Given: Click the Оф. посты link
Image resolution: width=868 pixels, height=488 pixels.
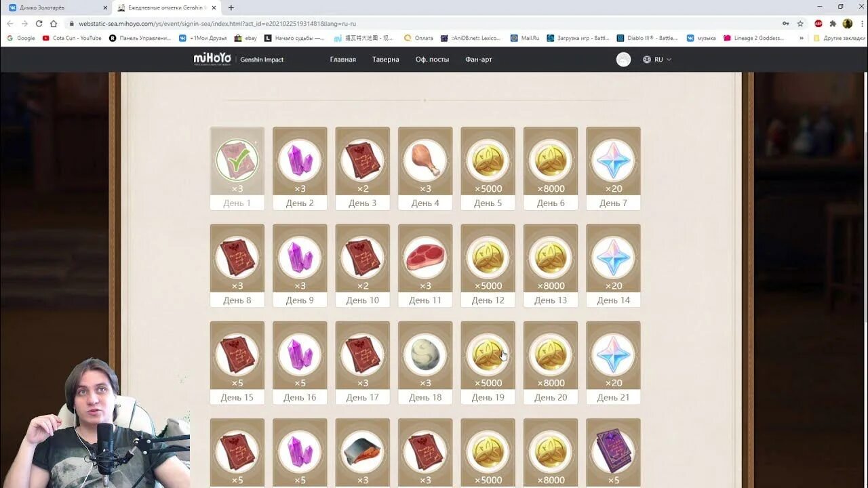Looking at the screenshot, I should [433, 60].
